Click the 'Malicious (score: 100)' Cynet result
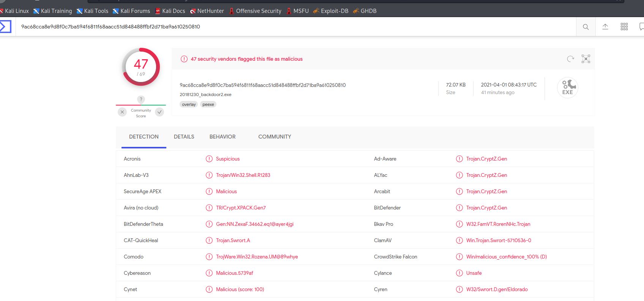Image resolution: width=644 pixels, height=301 pixels. tap(240, 290)
